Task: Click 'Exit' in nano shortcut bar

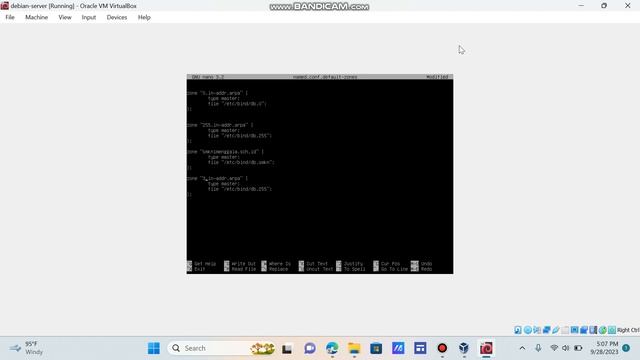Action: click(200, 269)
